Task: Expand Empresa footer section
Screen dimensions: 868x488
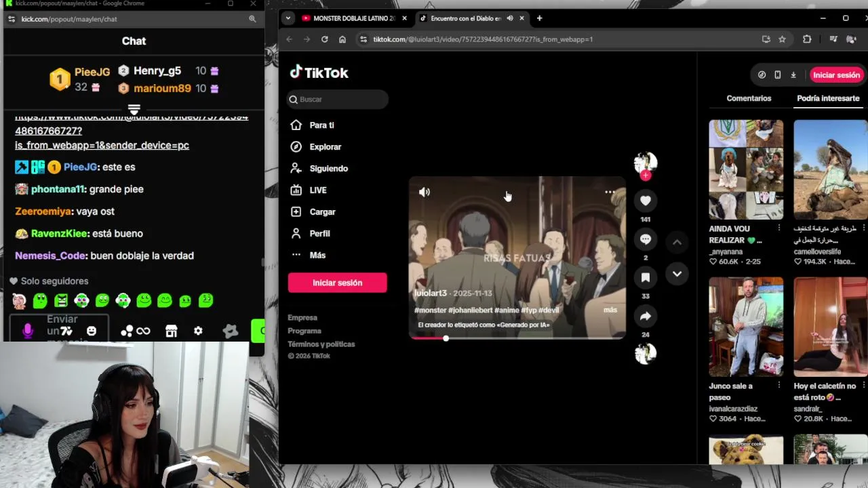Action: pyautogui.click(x=302, y=317)
